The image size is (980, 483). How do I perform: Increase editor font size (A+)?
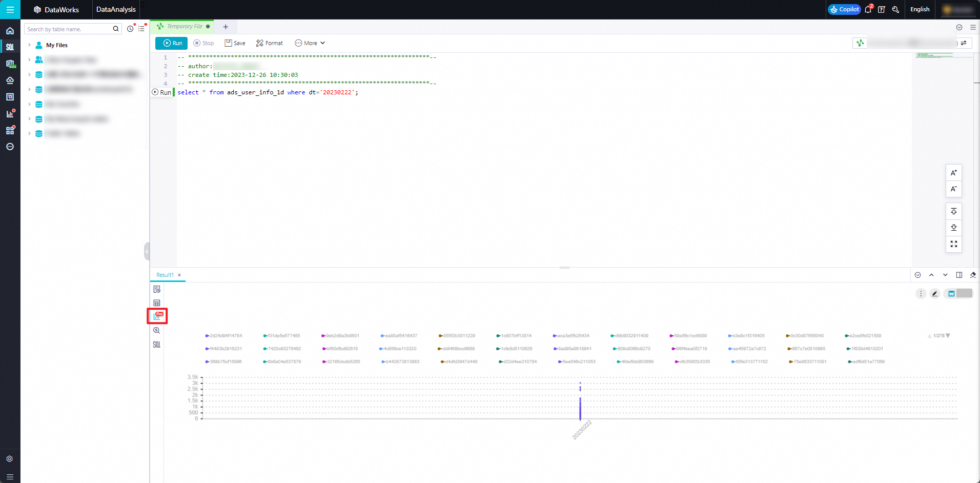[953, 173]
